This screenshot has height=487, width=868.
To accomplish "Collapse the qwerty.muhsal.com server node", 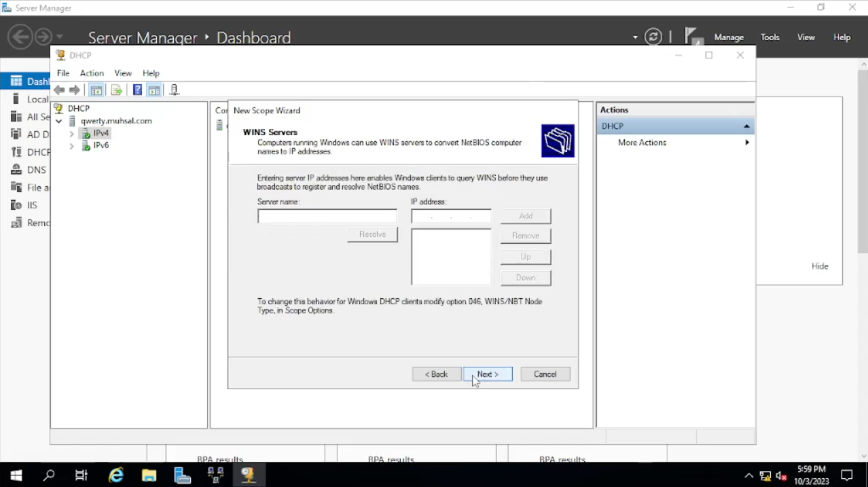I will (59, 122).
